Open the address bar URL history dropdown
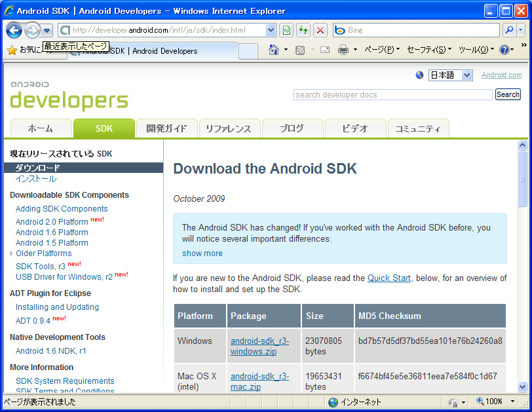The height and width of the screenshot is (412, 532). coord(271,31)
